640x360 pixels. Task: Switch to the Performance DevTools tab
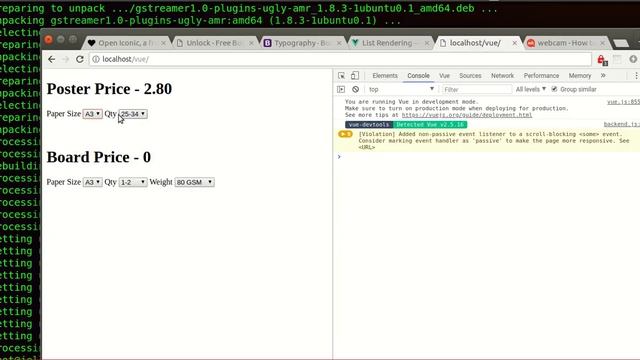(x=541, y=76)
